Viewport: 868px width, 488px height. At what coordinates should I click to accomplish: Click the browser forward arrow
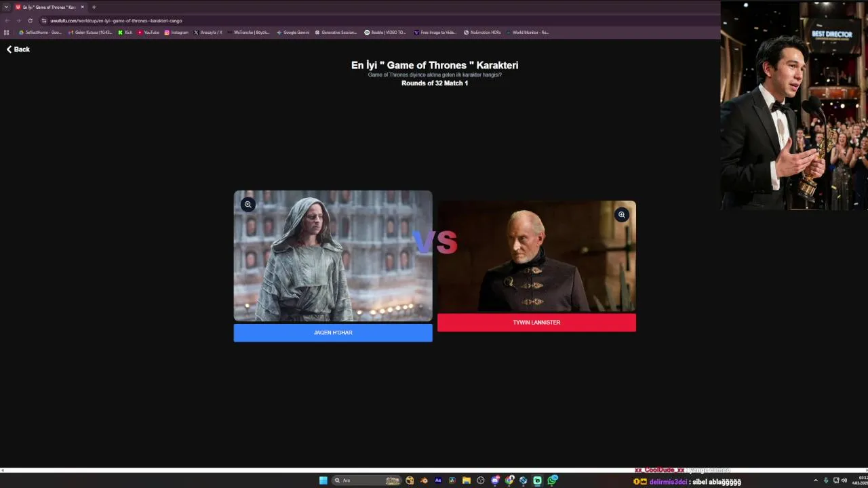click(x=18, y=20)
